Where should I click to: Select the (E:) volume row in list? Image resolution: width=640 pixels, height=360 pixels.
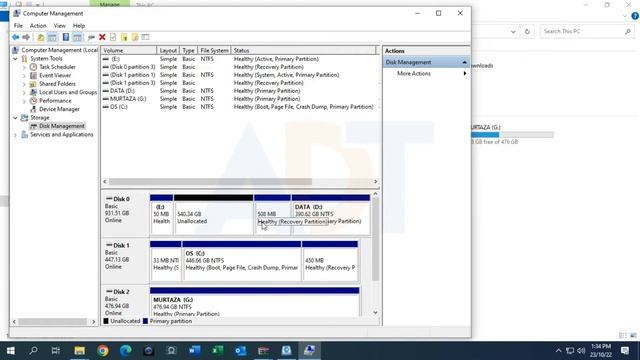coord(240,59)
